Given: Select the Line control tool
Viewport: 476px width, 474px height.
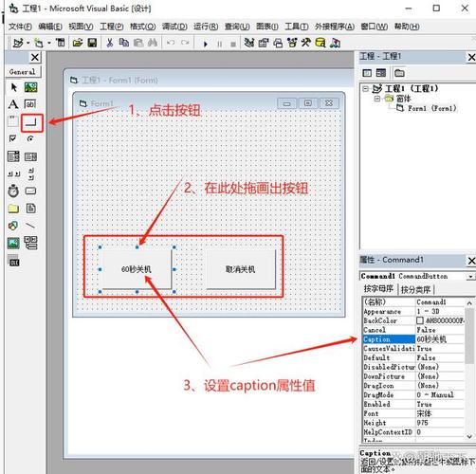Looking at the screenshot, I should click(30, 226).
